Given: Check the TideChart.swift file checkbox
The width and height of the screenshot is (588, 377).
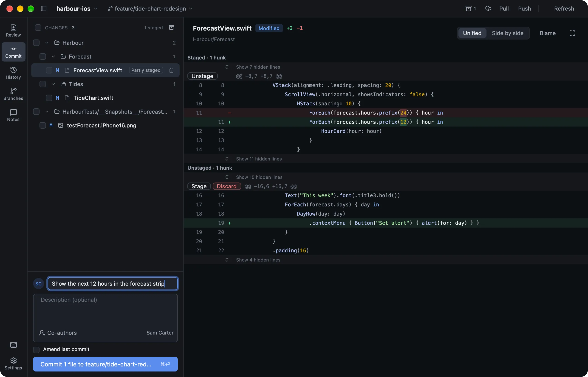Looking at the screenshot, I should [x=49, y=98].
